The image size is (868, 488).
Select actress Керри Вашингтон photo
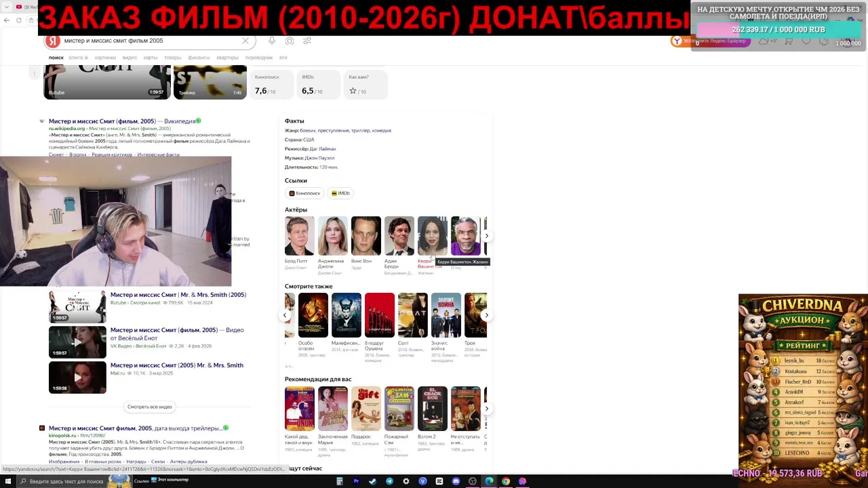(432, 236)
